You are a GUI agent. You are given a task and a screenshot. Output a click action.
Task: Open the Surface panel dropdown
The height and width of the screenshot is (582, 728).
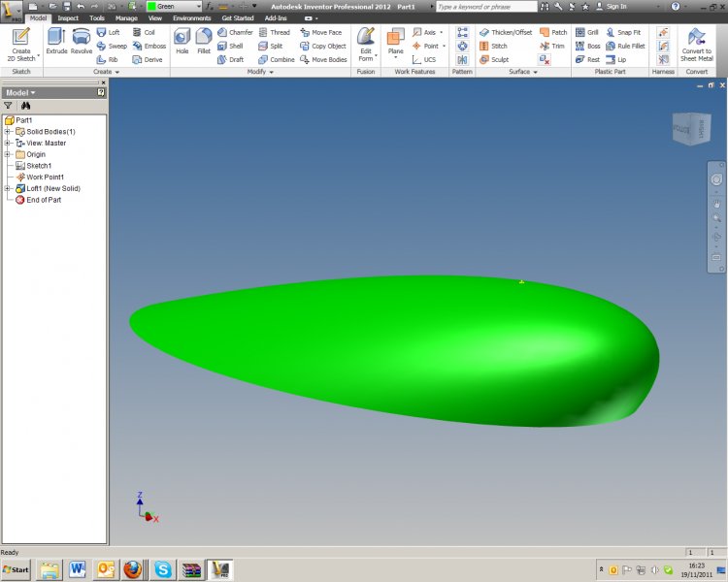(x=523, y=72)
